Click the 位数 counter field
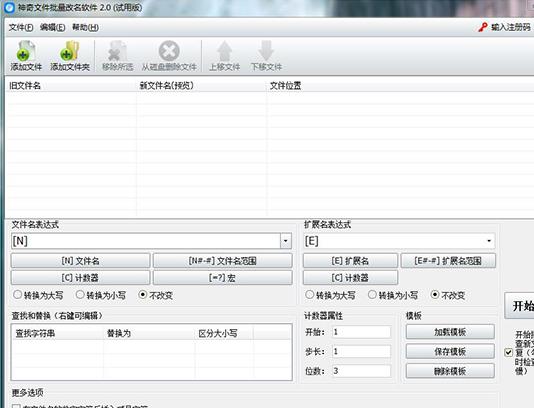The image size is (534, 408). tap(361, 371)
